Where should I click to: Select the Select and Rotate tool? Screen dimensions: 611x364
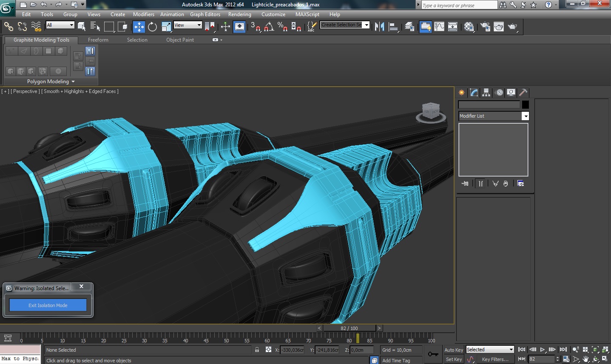tap(152, 27)
